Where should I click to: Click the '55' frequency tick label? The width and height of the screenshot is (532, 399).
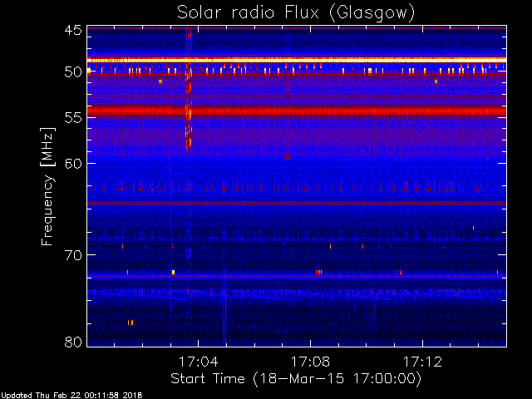[73, 118]
